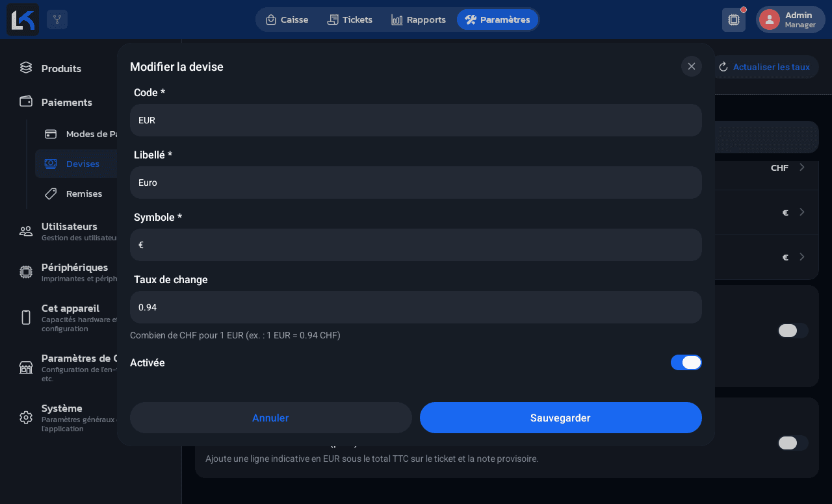Click the Code field containing EUR

click(416, 120)
